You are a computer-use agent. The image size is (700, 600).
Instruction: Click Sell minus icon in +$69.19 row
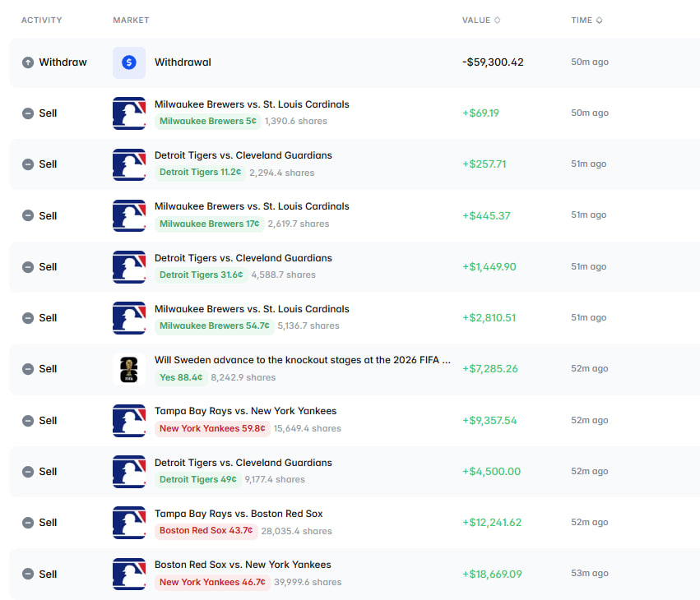click(28, 113)
